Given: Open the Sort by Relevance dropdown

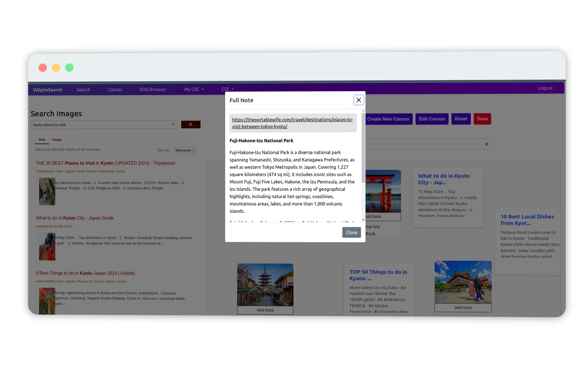Looking at the screenshot, I should click(184, 150).
